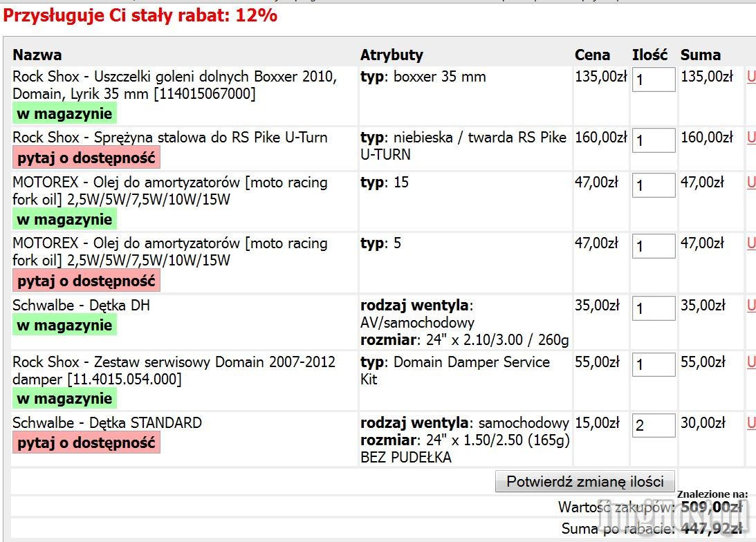756x542 pixels.
Task: Click the 55,00zł sum for Zestaw serwisowy
Action: pos(703,362)
